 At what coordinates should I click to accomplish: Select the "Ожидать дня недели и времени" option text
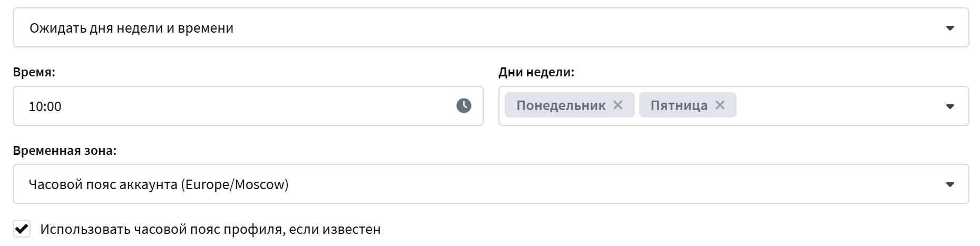pyautogui.click(x=131, y=28)
